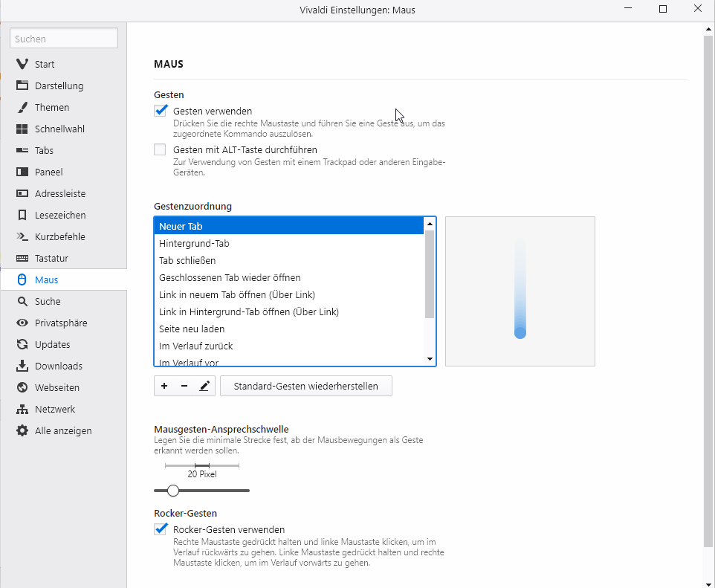The width and height of the screenshot is (715, 588).
Task: Click the Webseiten globe icon
Action: pos(22,387)
